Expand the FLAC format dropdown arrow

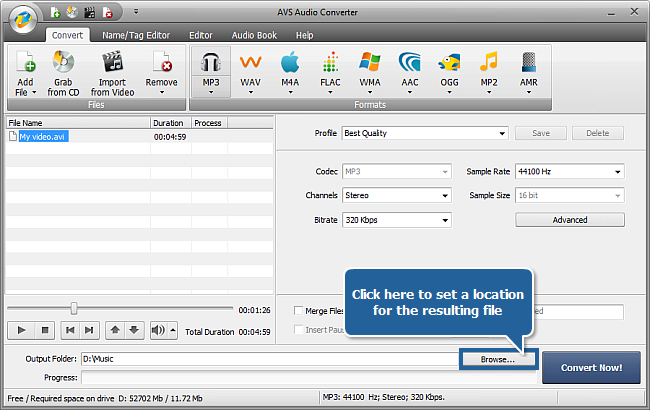click(330, 92)
